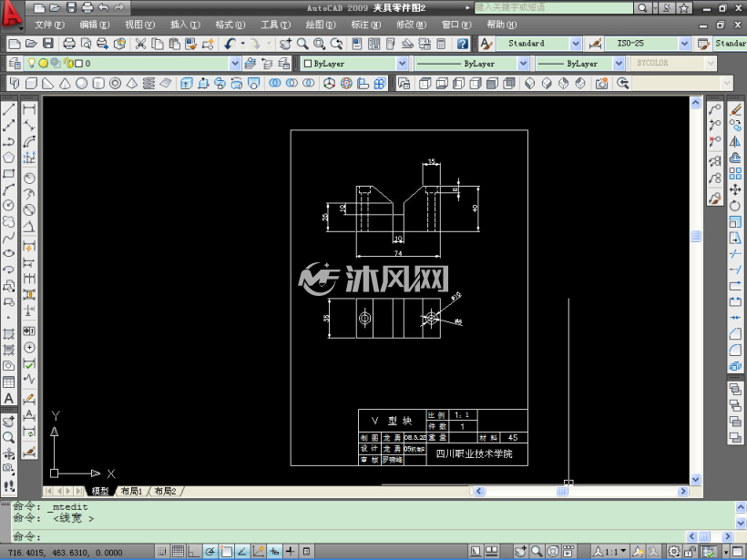Pick the Circle drawing tool
This screenshot has height=560, width=747.
8,206
